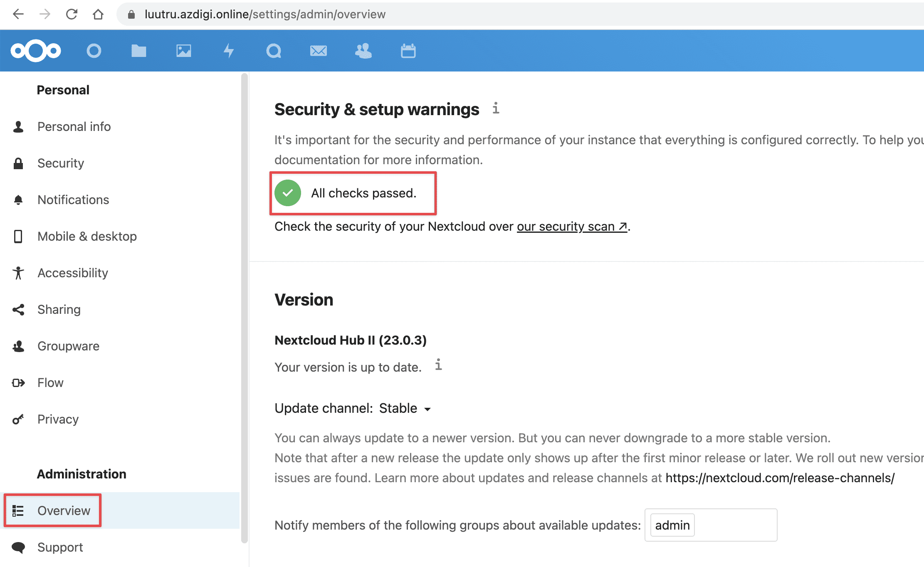The height and width of the screenshot is (567, 924).
Task: Click the green All checks passed checkmark
Action: point(288,193)
